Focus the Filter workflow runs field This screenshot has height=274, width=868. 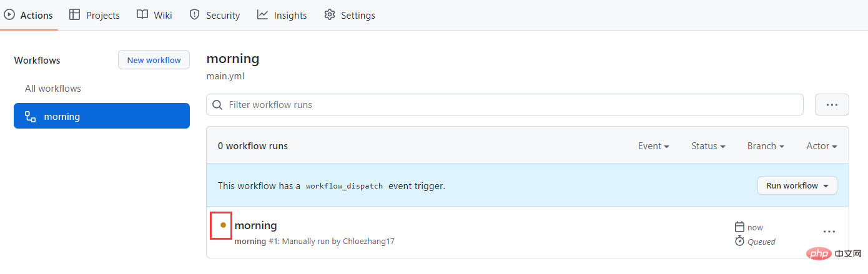512,105
